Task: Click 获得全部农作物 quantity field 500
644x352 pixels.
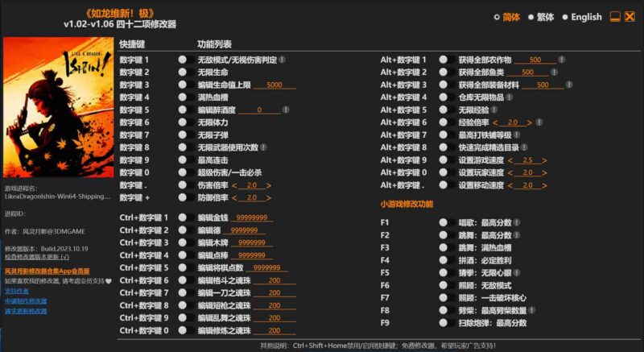Action: (x=535, y=60)
